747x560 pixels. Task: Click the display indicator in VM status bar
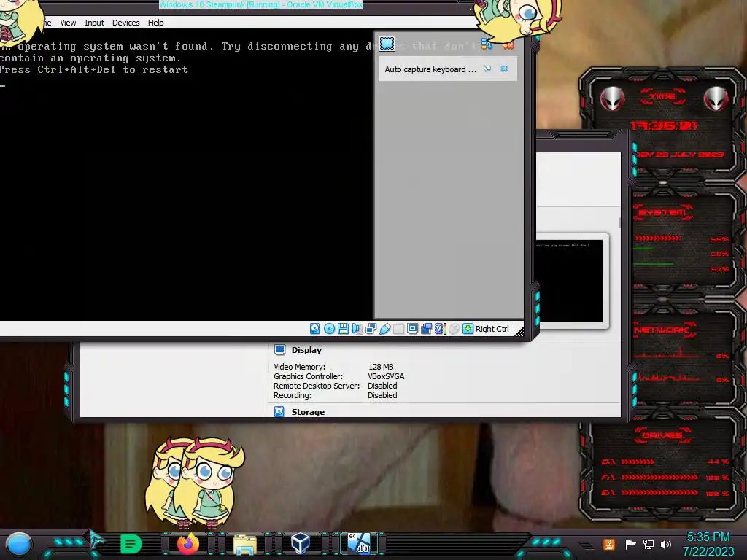413,329
